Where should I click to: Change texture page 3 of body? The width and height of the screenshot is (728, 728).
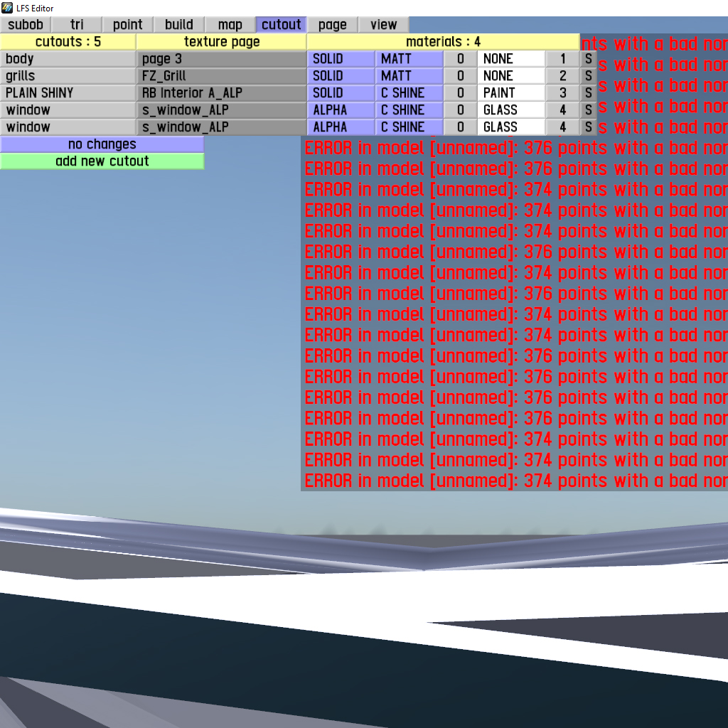222,59
